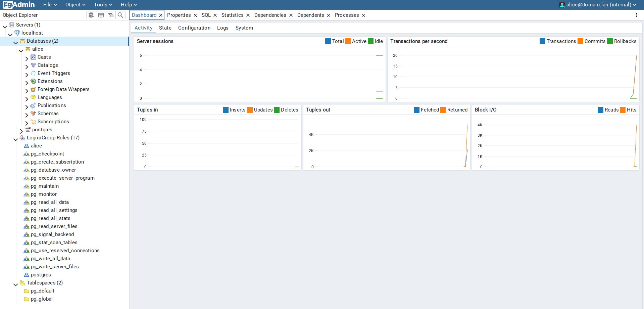This screenshot has height=309, width=644.
Task: Toggle the Idle series in Server sessions legend
Action: [x=371, y=41]
